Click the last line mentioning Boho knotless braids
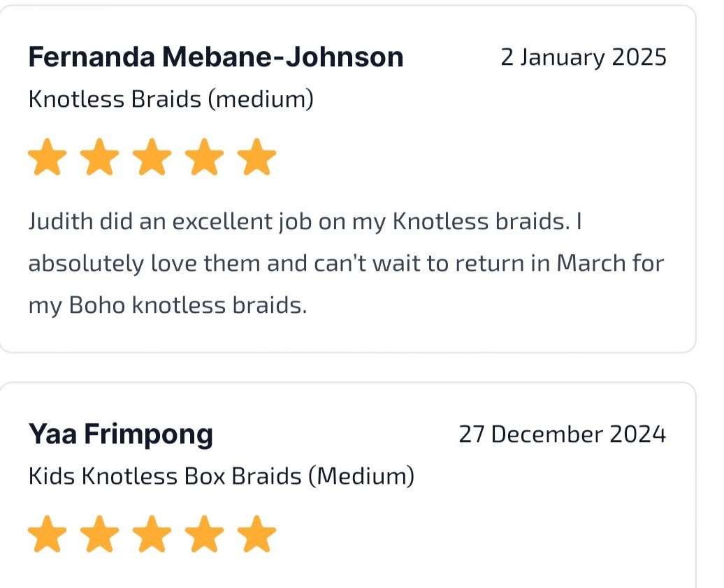 coord(168,306)
